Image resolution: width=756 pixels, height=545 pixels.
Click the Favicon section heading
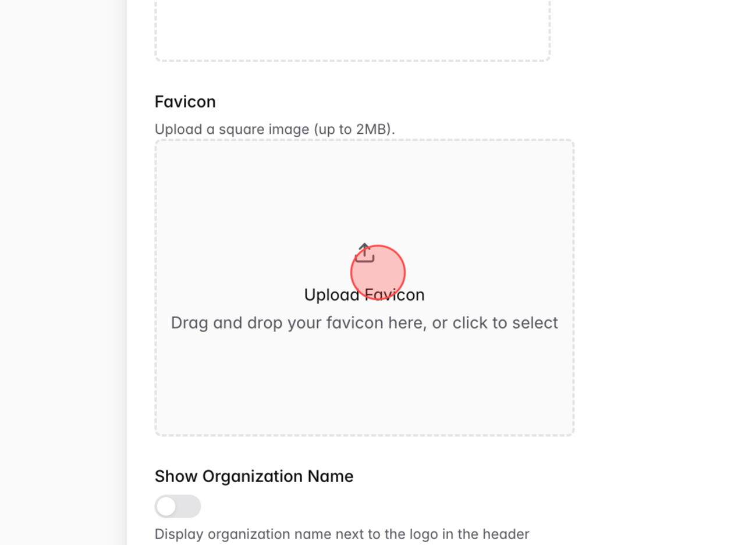coord(184,101)
